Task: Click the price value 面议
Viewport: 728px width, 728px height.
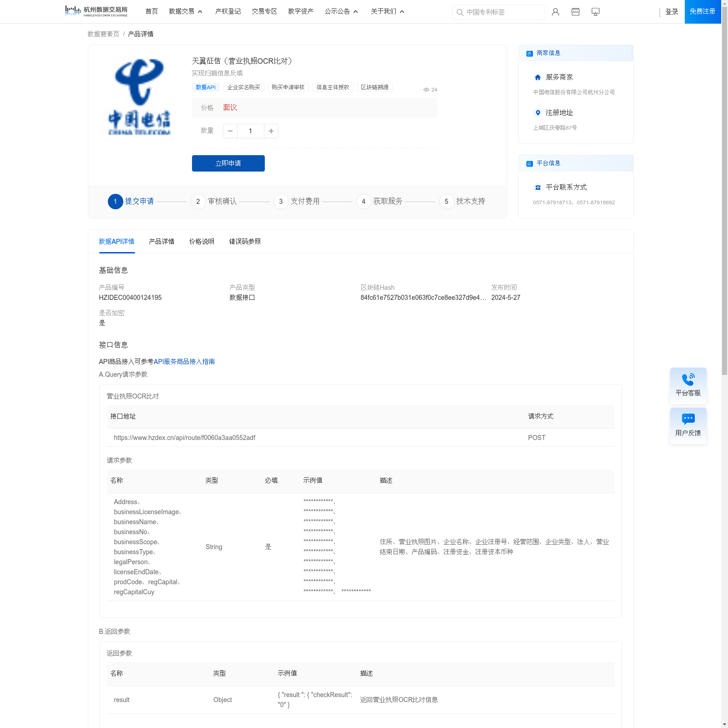Action: tap(230, 108)
